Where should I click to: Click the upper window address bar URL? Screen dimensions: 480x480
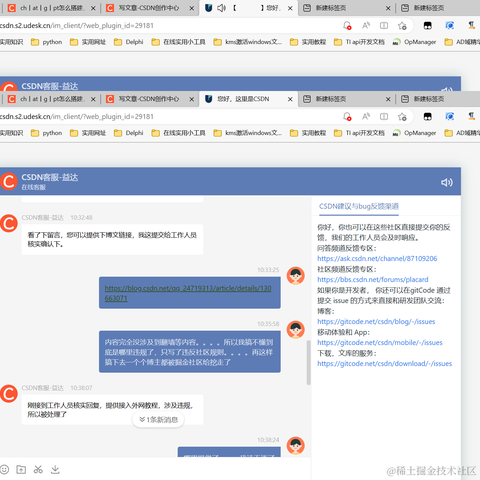point(77,26)
